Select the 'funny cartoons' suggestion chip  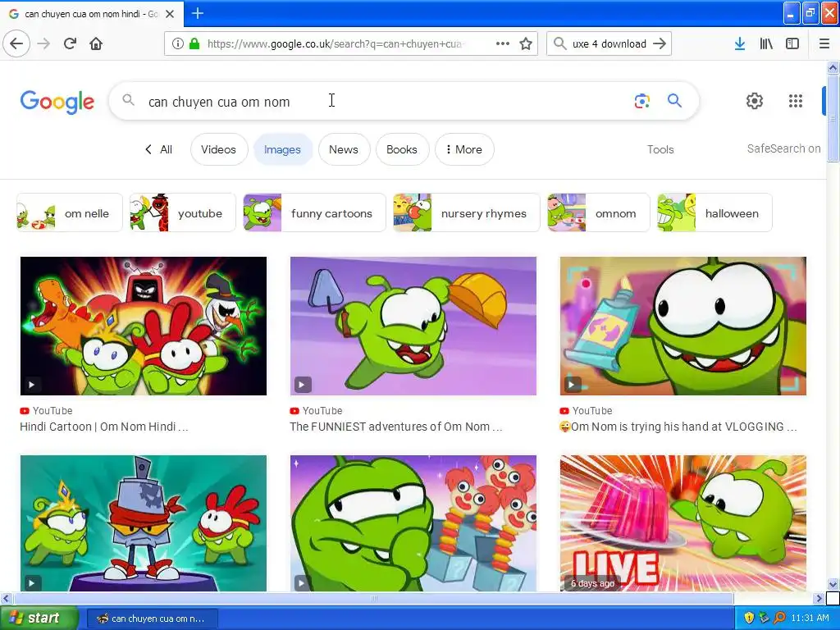[314, 212]
